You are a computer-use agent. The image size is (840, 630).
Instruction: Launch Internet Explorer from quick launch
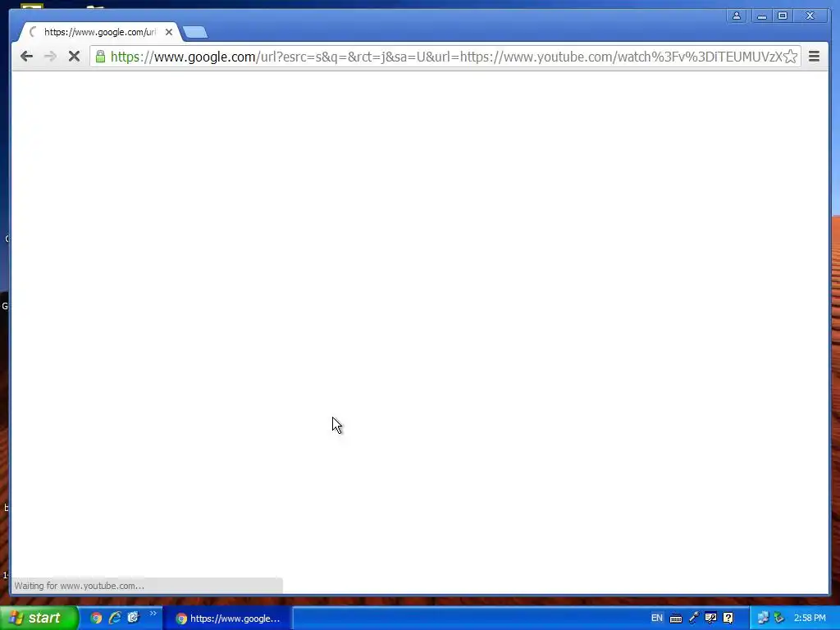click(x=115, y=619)
